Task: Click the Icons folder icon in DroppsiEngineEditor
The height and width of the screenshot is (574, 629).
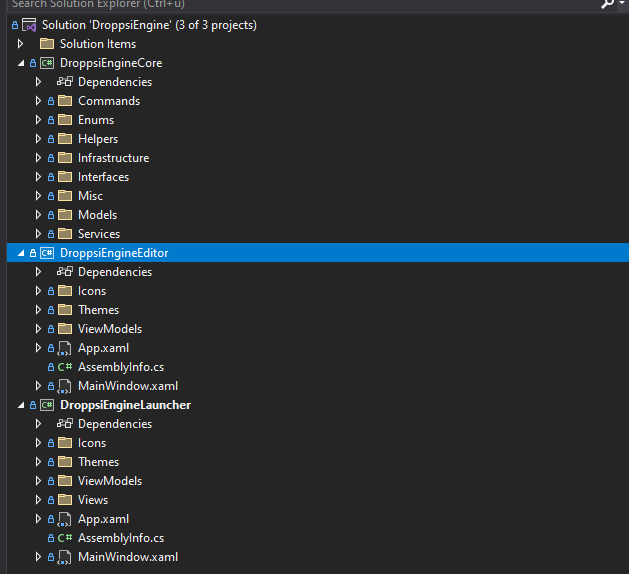Action: 65,290
